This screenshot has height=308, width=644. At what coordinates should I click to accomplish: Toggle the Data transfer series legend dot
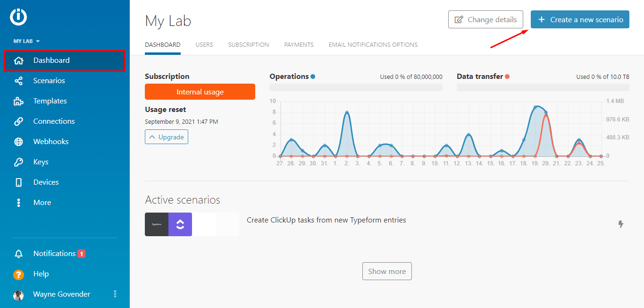coord(507,77)
